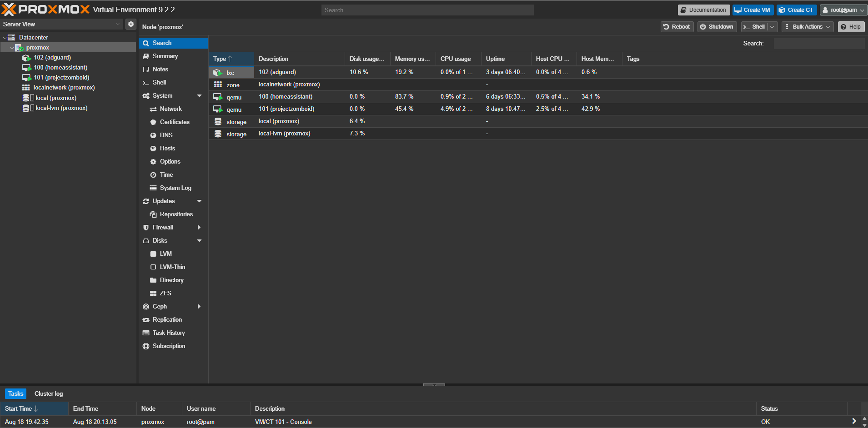Click the Server View settings gear icon
This screenshot has width=868, height=428.
[x=131, y=24]
